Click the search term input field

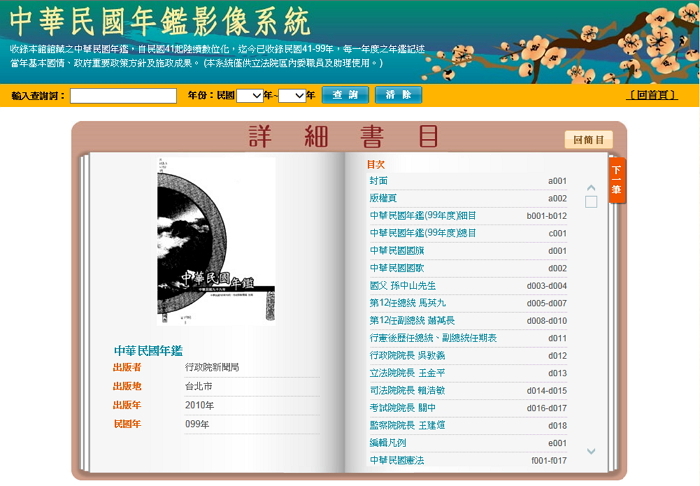coord(123,96)
